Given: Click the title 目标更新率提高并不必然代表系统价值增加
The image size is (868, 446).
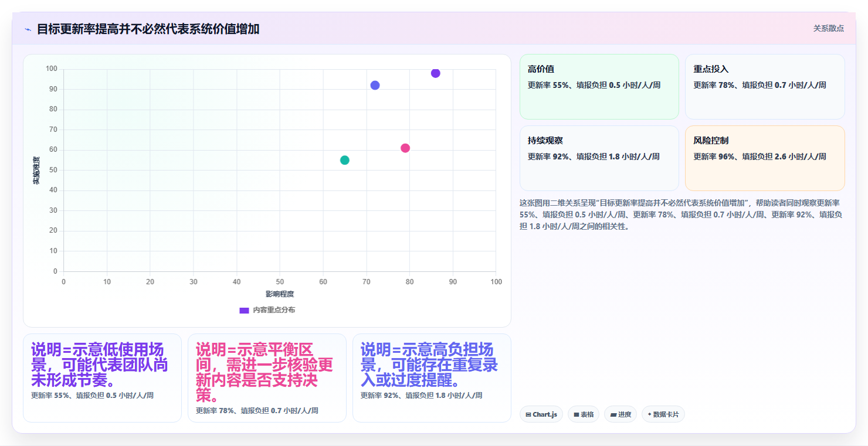Looking at the screenshot, I should pyautogui.click(x=148, y=29).
